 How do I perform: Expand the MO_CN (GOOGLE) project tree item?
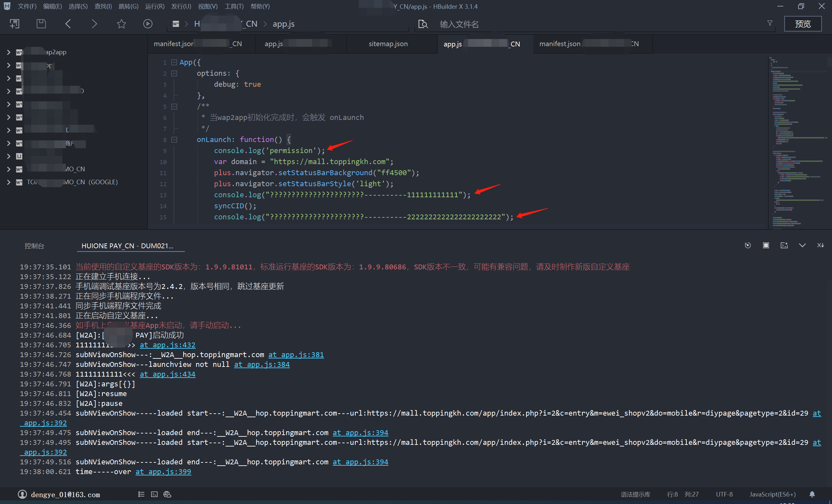coord(8,182)
